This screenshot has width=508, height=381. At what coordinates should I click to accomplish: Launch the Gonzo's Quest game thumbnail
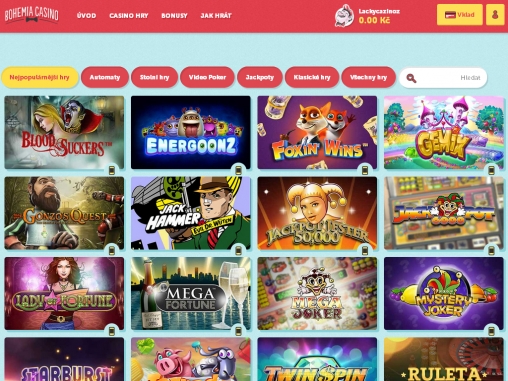point(64,213)
